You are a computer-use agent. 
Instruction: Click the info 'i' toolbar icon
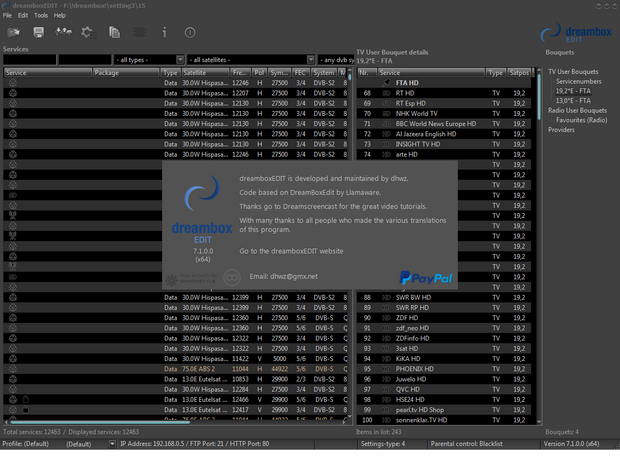click(164, 32)
